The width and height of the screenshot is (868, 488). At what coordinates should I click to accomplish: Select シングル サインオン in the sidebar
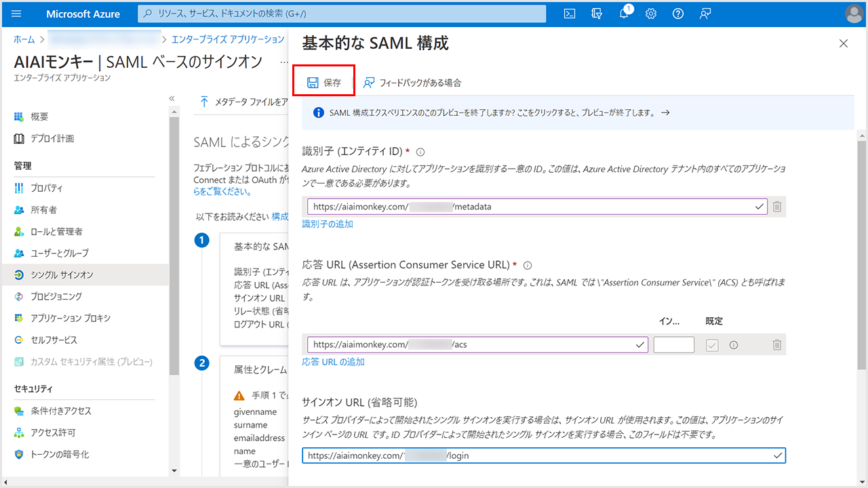pyautogui.click(x=62, y=274)
